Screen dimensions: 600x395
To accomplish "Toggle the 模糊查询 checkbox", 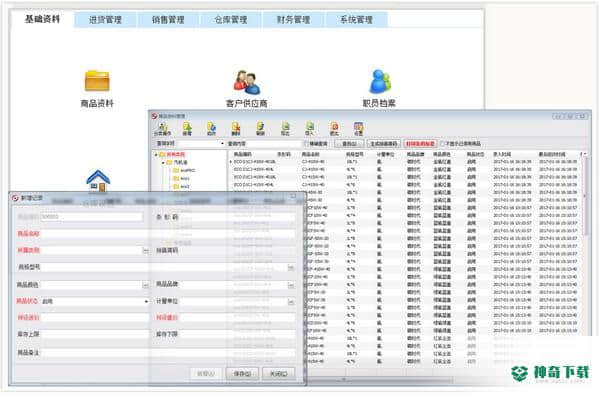I will click(x=306, y=144).
